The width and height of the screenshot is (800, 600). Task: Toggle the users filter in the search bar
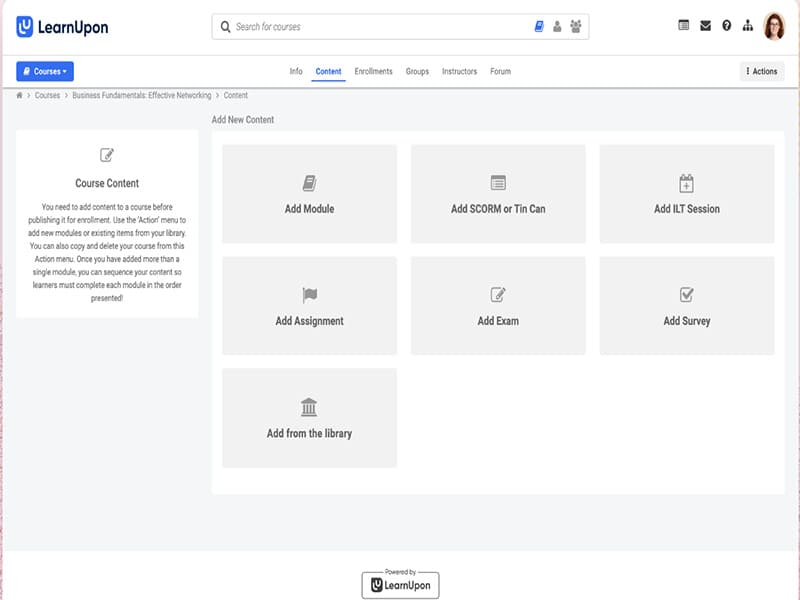coord(556,26)
